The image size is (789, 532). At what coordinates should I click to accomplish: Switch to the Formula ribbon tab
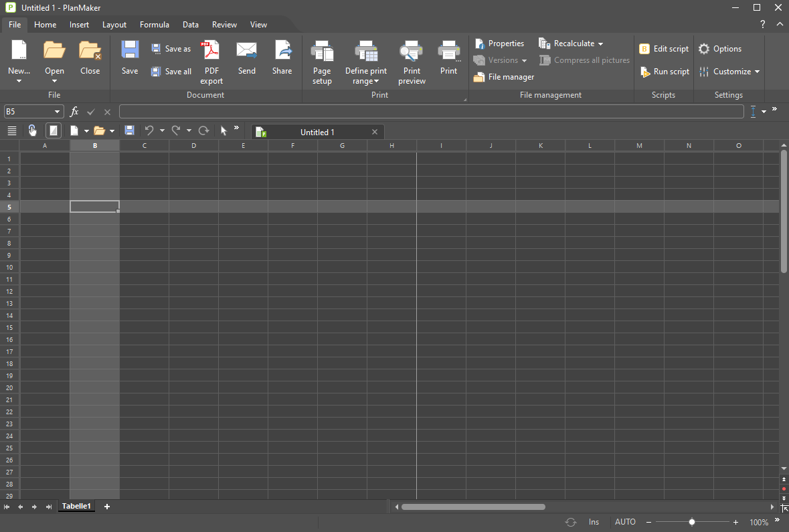(x=154, y=25)
